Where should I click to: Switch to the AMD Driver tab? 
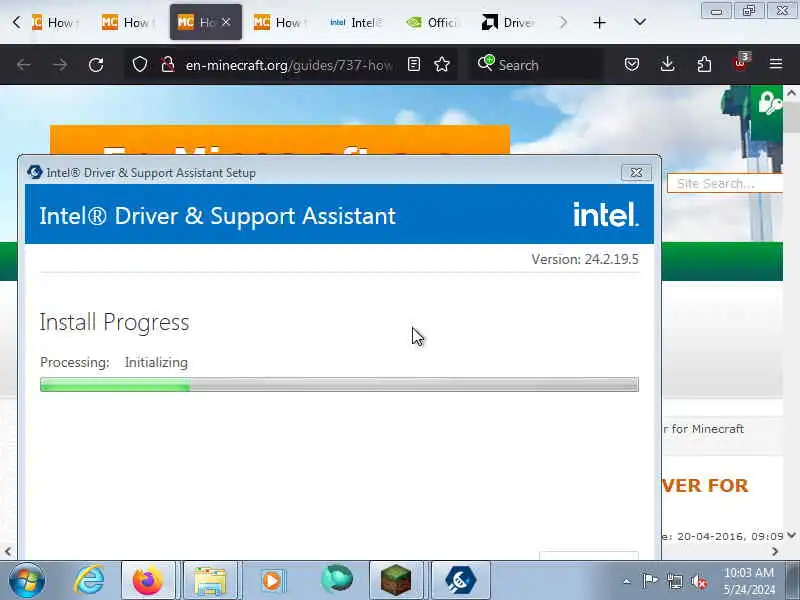coord(508,22)
